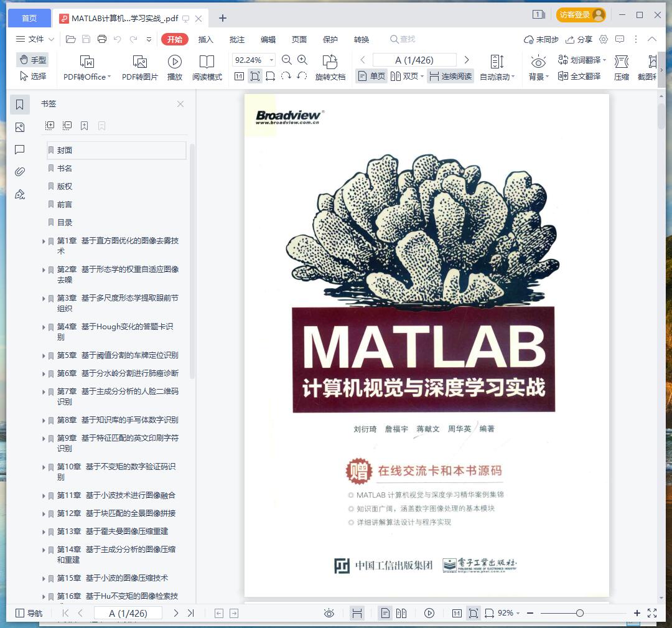
Task: Open 封面 bookmark
Action: (x=116, y=151)
